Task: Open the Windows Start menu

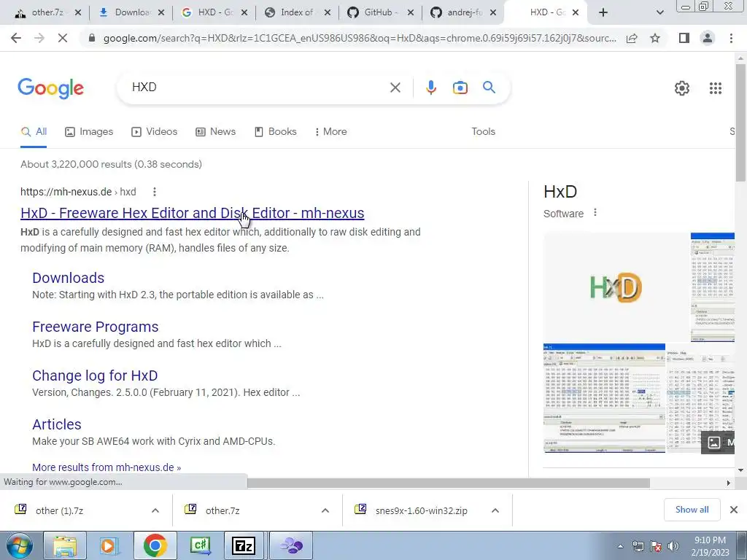Action: coord(19,545)
